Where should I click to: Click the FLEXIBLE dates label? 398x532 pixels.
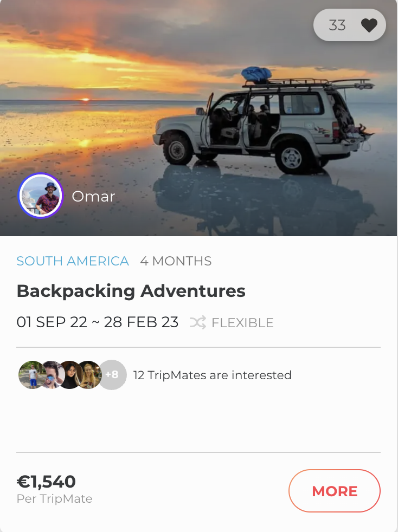click(242, 323)
